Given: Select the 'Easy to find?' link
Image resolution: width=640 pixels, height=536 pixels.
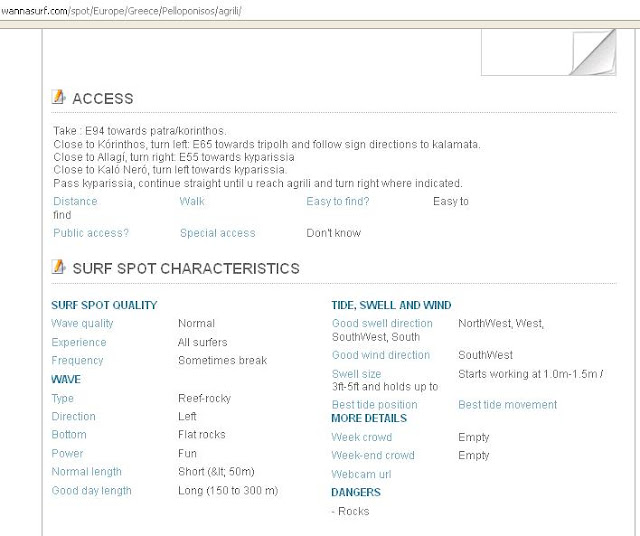Looking at the screenshot, I should pos(338,201).
